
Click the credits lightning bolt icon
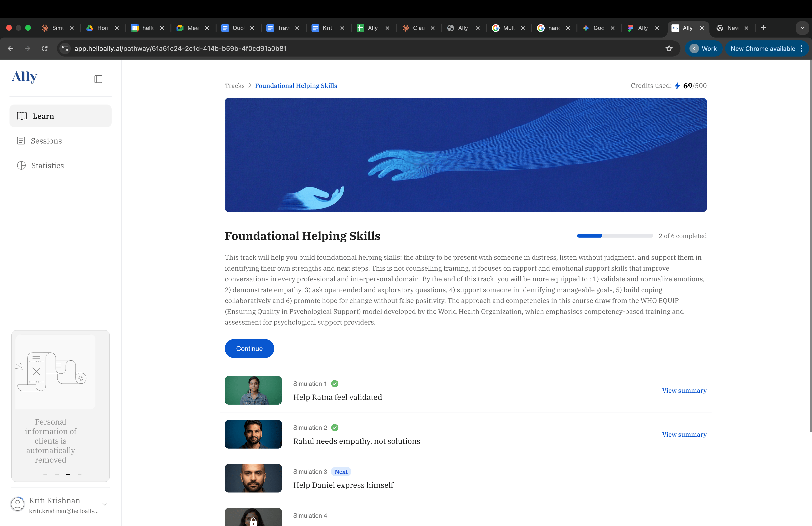[677, 86]
